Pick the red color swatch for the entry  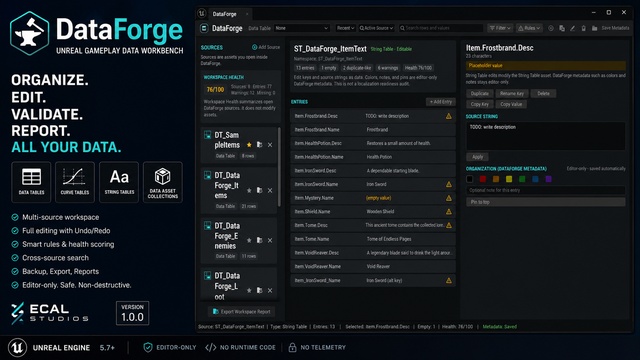[483, 179]
